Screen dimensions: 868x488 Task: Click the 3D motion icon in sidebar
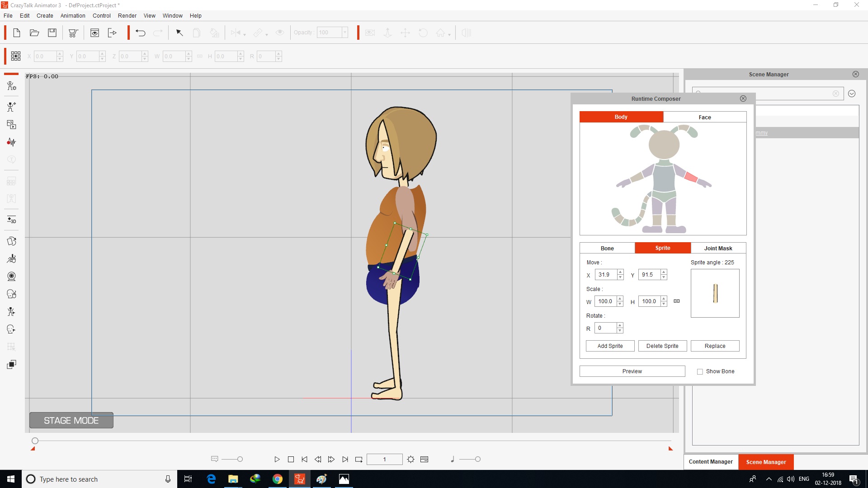tap(12, 220)
